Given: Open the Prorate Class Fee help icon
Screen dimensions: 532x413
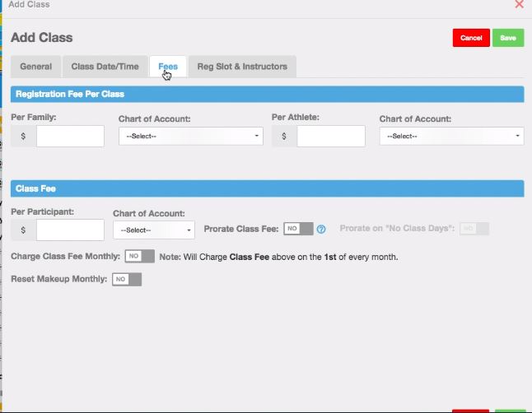Looking at the screenshot, I should [321, 230].
